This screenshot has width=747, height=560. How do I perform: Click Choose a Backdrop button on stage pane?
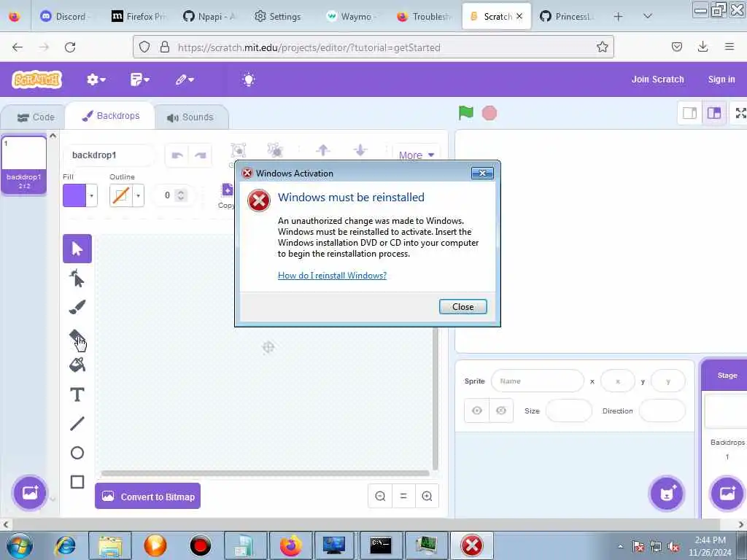tap(727, 494)
